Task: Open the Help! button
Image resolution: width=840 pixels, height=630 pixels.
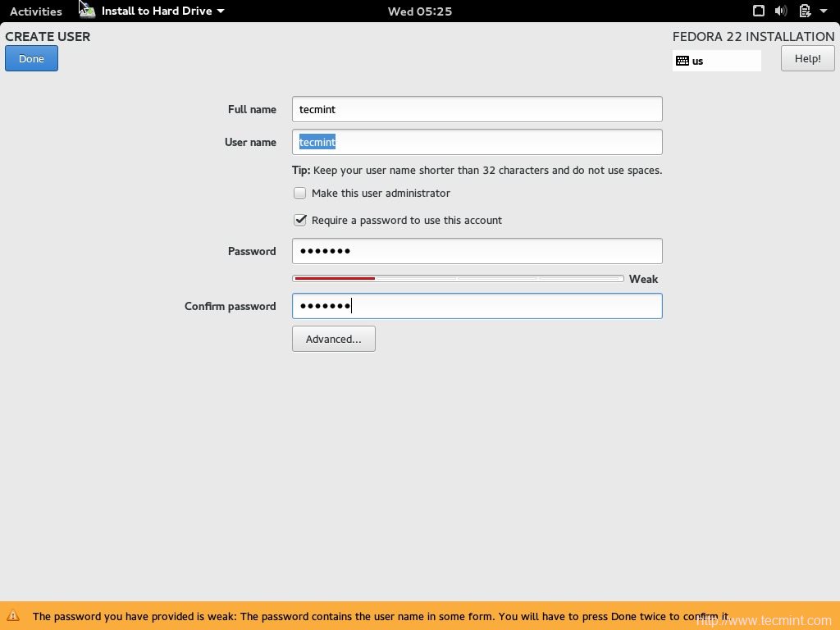Action: (x=807, y=58)
